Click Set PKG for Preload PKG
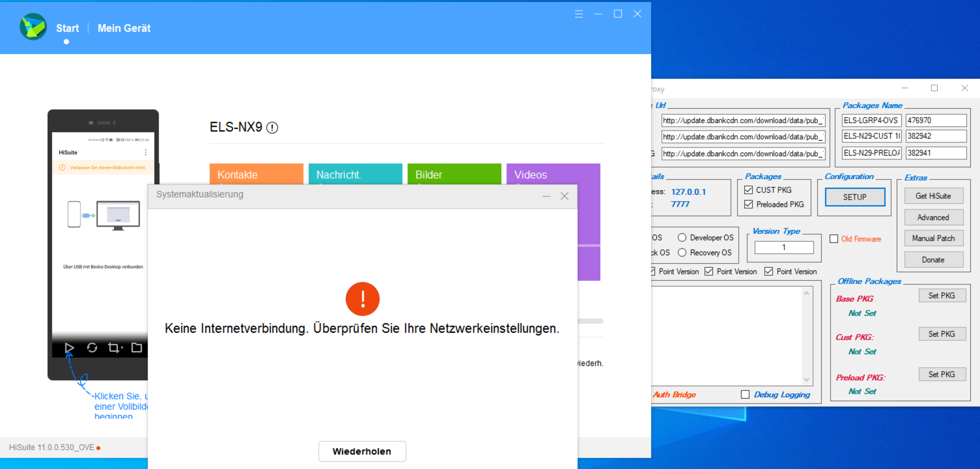 [942, 374]
